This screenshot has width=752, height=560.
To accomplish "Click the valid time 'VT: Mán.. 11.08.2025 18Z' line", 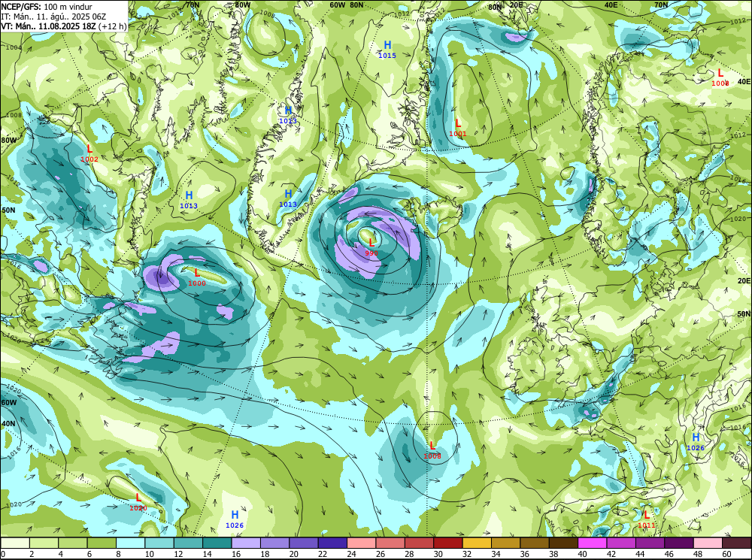I will (x=48, y=26).
